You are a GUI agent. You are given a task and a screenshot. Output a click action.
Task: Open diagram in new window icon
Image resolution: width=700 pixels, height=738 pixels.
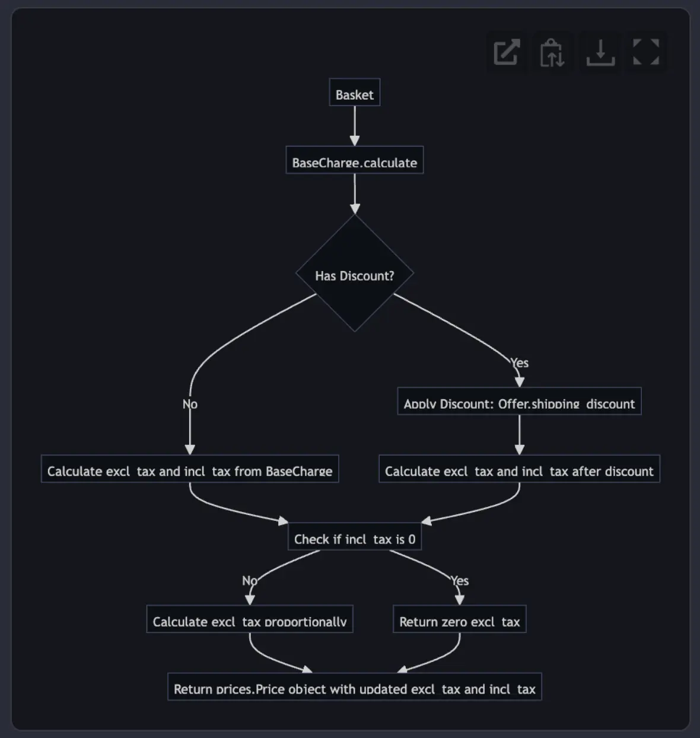507,52
